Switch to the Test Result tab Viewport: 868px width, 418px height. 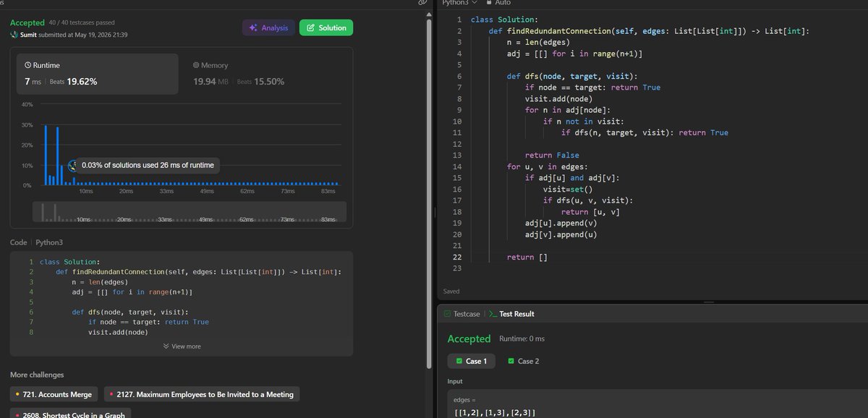point(512,314)
